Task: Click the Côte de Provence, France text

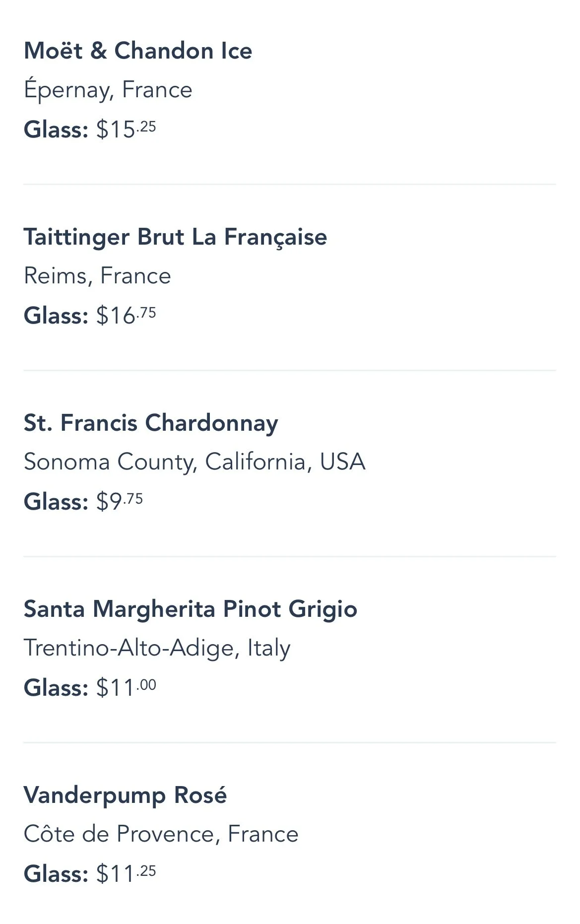Action: coord(161,834)
